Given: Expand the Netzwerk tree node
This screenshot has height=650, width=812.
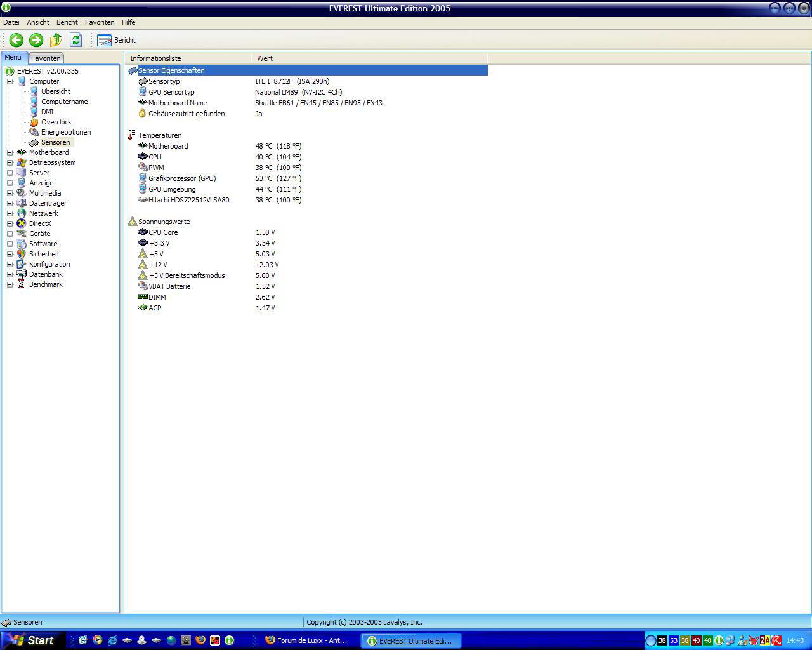Looking at the screenshot, I should coord(10,213).
